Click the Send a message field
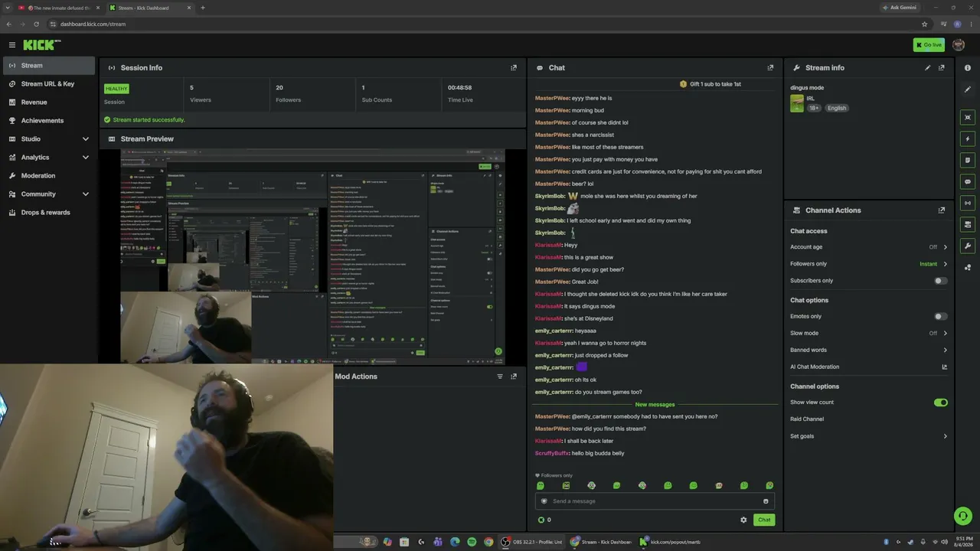980x551 pixels. click(x=655, y=501)
